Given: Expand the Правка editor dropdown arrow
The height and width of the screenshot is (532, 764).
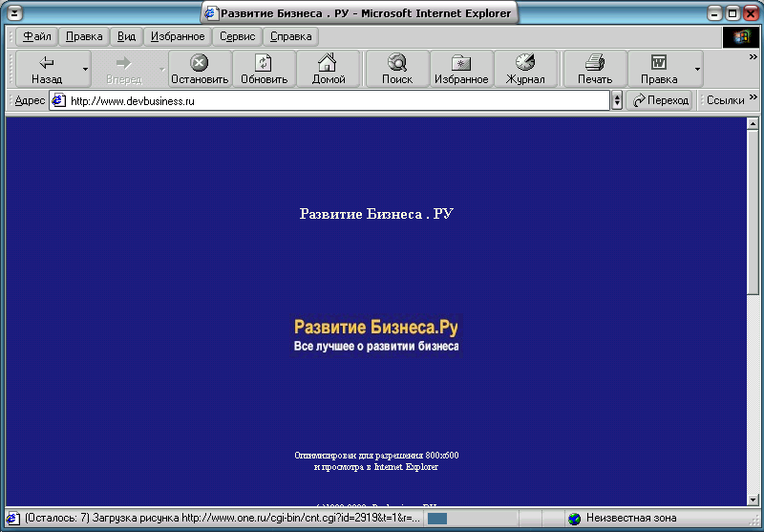Looking at the screenshot, I should (x=697, y=69).
